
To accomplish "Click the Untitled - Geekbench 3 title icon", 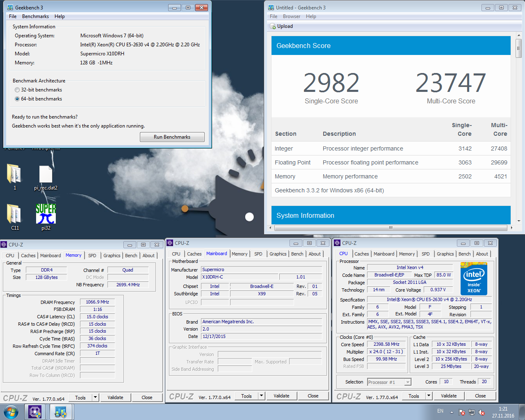I will (271, 7).
